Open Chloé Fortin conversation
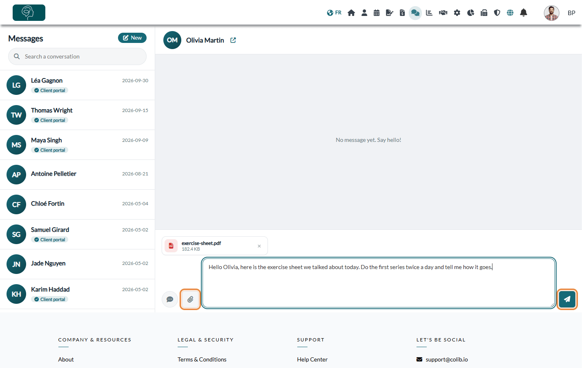The width and height of the screenshot is (588, 368). pyautogui.click(x=77, y=204)
